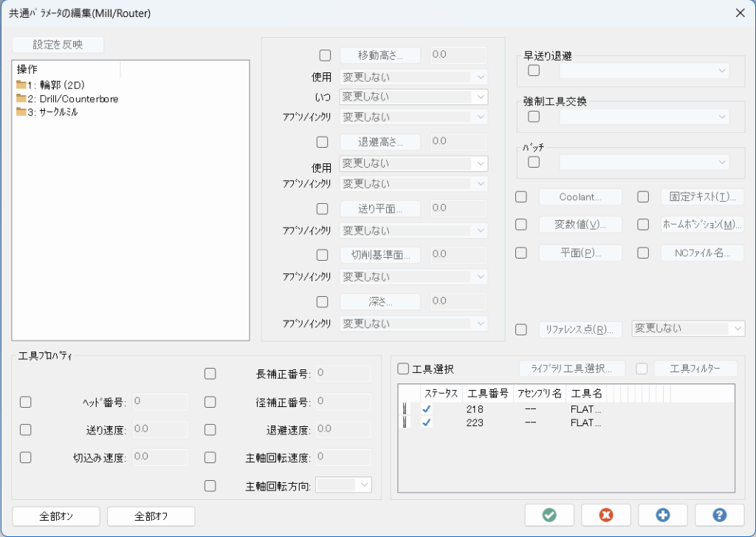Toggle the status checkmark for tool 223
Viewport: 756px width, 537px height.
tap(425, 423)
